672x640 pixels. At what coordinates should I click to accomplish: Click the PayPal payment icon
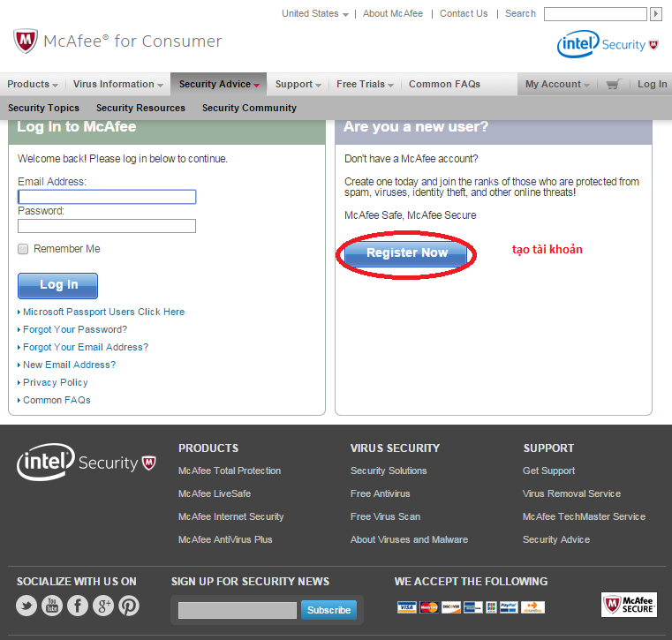click(x=509, y=607)
